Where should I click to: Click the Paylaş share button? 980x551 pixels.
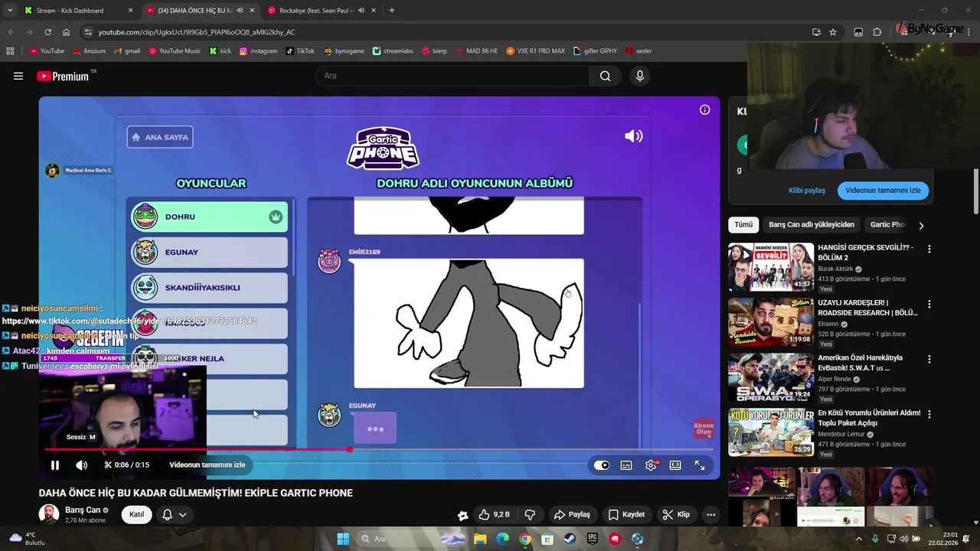click(x=572, y=514)
